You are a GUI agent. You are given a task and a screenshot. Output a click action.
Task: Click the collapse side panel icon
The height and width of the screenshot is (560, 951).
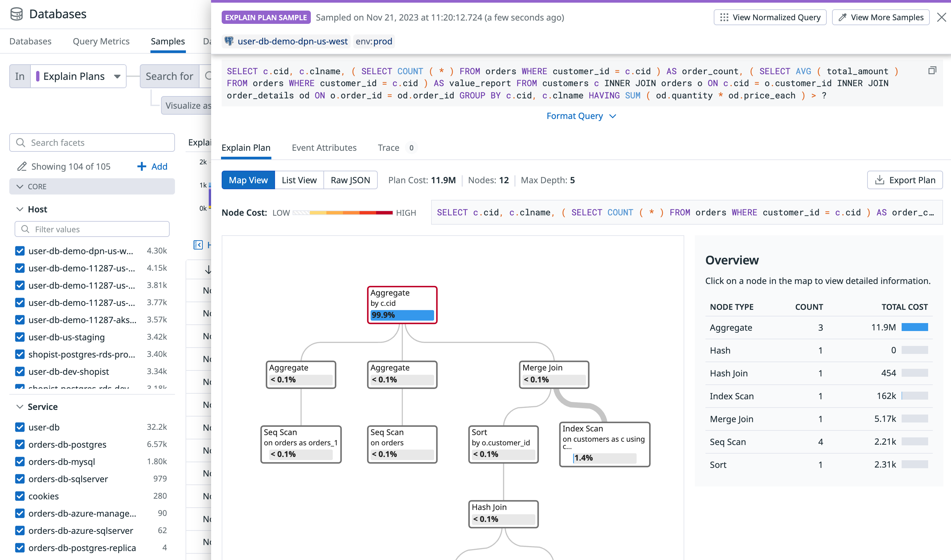click(x=198, y=245)
